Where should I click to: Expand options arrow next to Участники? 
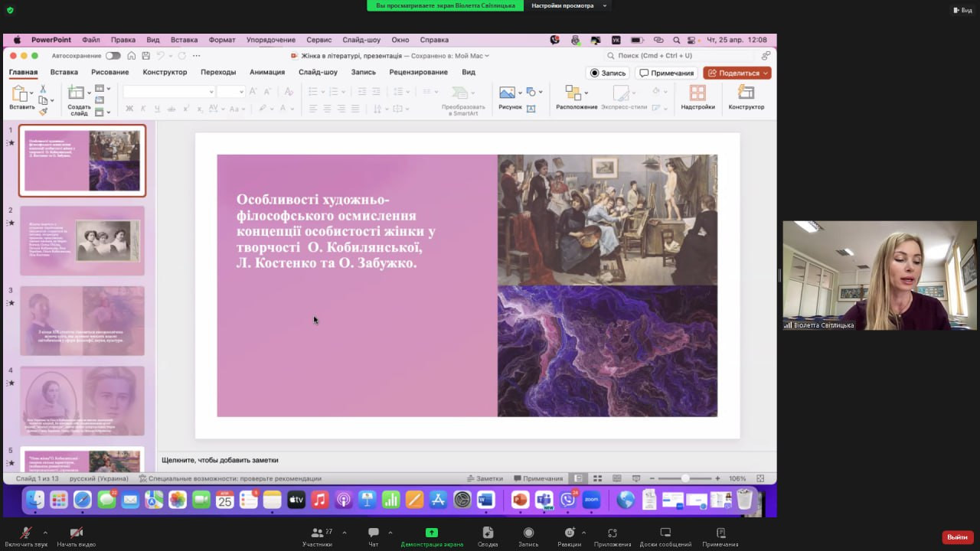[x=344, y=532]
